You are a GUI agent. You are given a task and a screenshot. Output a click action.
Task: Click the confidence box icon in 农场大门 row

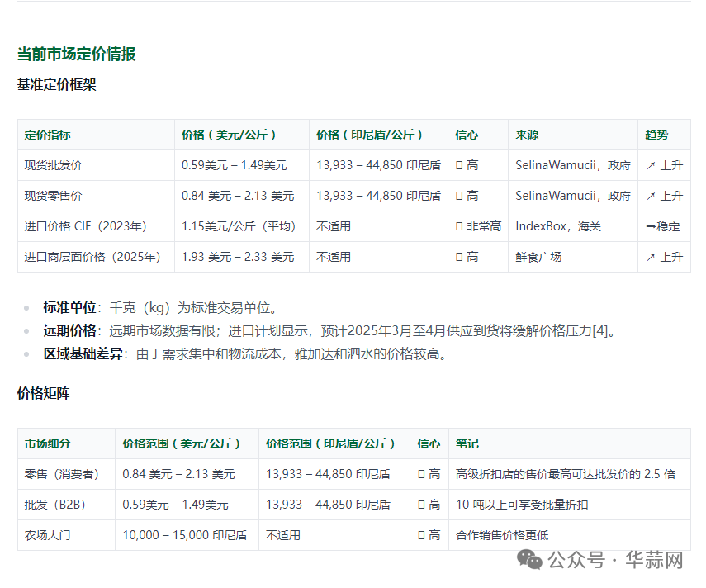point(421,535)
